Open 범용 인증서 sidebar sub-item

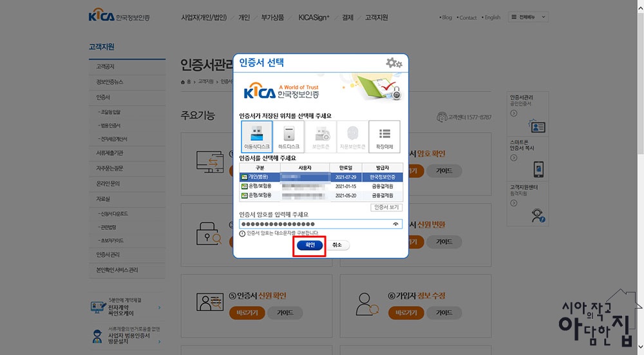[x=109, y=126]
